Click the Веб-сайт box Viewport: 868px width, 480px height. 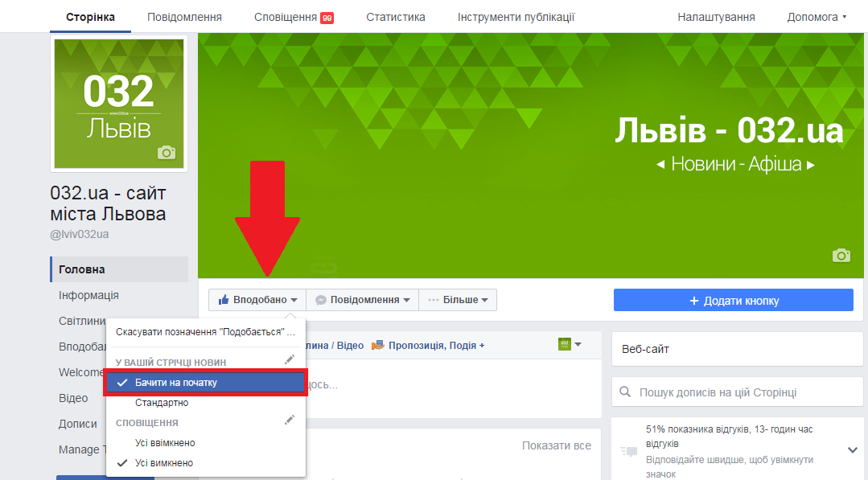pos(738,349)
